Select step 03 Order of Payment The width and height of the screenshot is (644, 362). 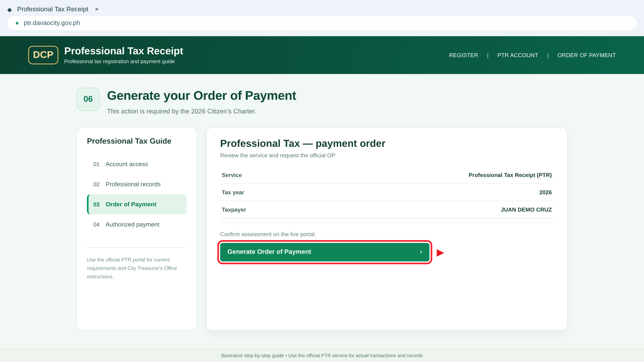(137, 204)
